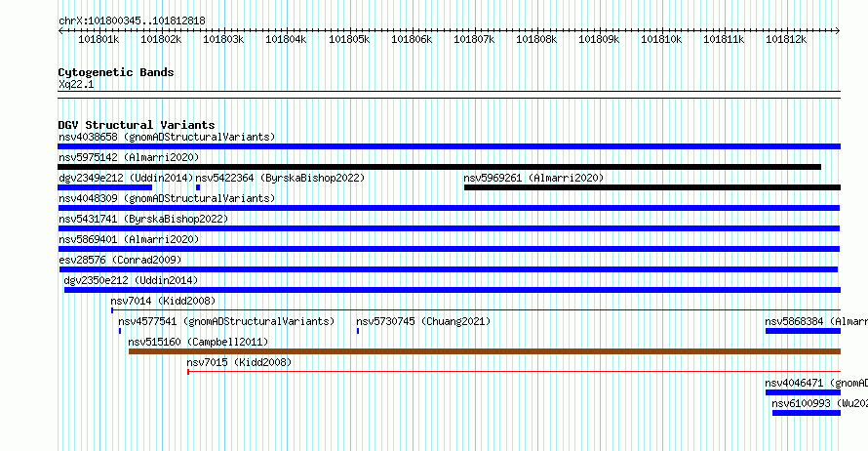Select the thin red line for nsv7015
The width and height of the screenshot is (868, 451).
coord(514,372)
